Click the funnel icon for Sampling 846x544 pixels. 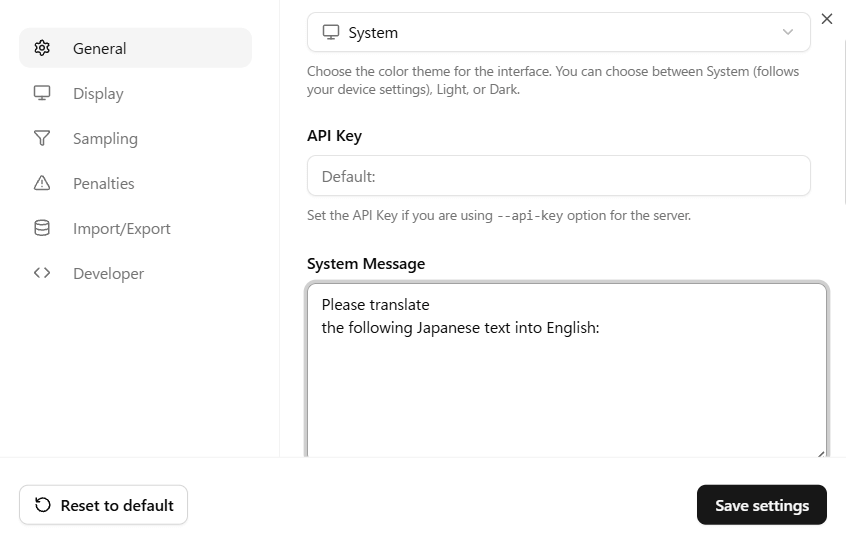coord(42,138)
